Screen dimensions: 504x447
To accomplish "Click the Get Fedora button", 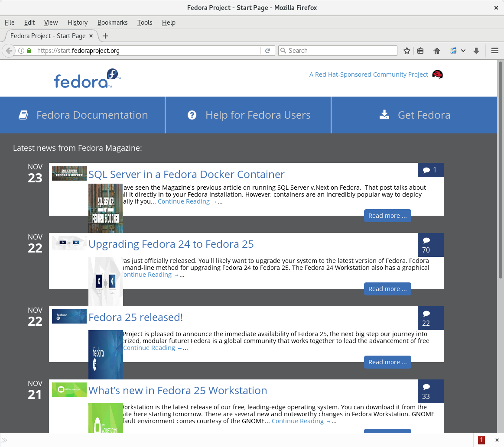I will tap(414, 115).
